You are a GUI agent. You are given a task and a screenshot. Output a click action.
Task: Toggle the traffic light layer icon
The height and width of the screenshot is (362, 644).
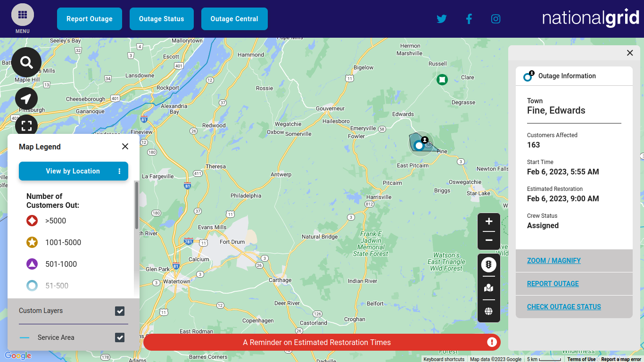pos(489,264)
